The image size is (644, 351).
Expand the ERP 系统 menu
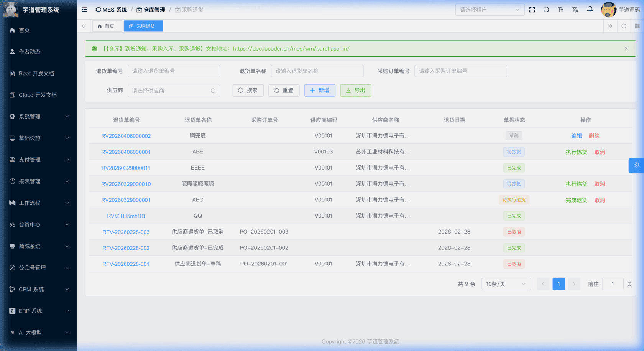coord(31,311)
